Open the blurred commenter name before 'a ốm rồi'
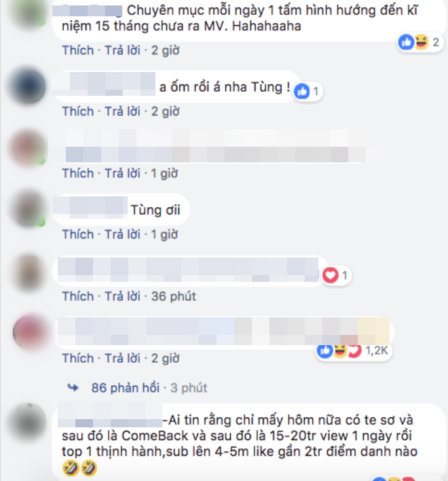Screen dimensions: 448x481 (x=104, y=84)
